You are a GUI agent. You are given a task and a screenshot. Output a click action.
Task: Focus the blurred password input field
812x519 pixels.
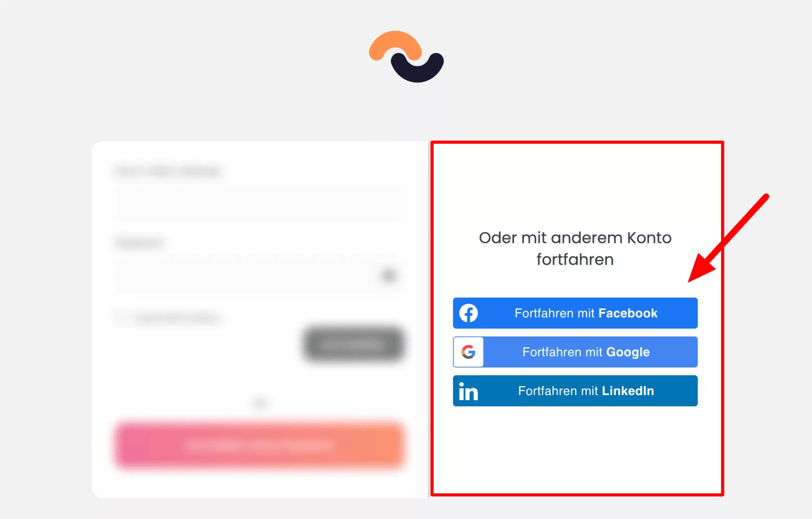click(258, 275)
